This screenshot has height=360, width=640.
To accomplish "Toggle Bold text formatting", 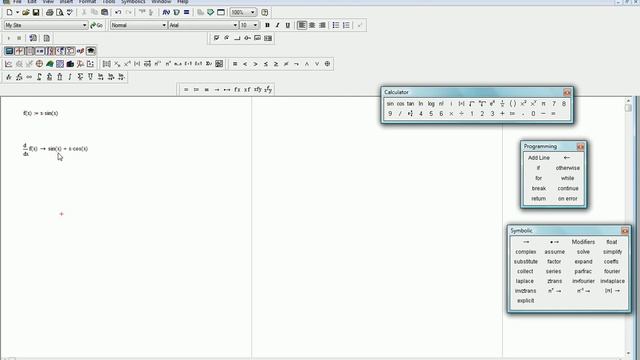I will (x=267, y=25).
